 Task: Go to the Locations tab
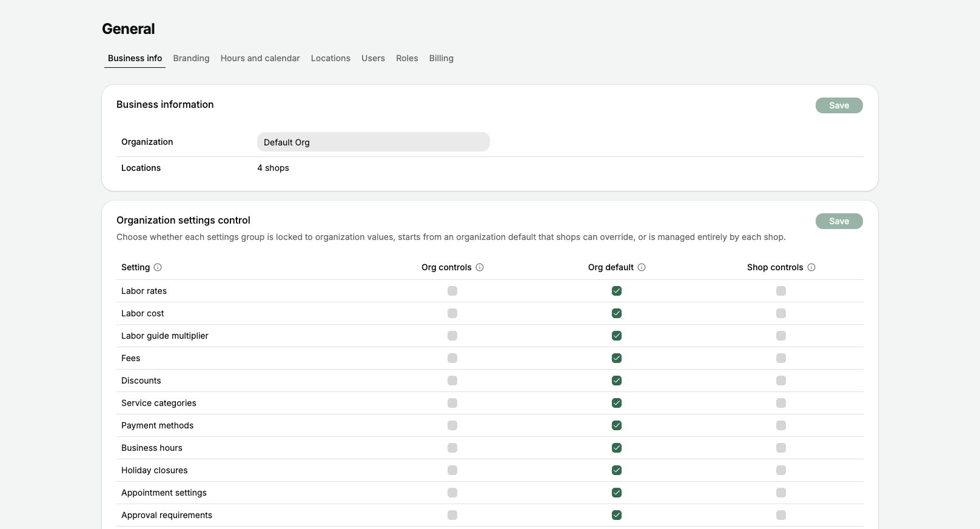click(331, 58)
